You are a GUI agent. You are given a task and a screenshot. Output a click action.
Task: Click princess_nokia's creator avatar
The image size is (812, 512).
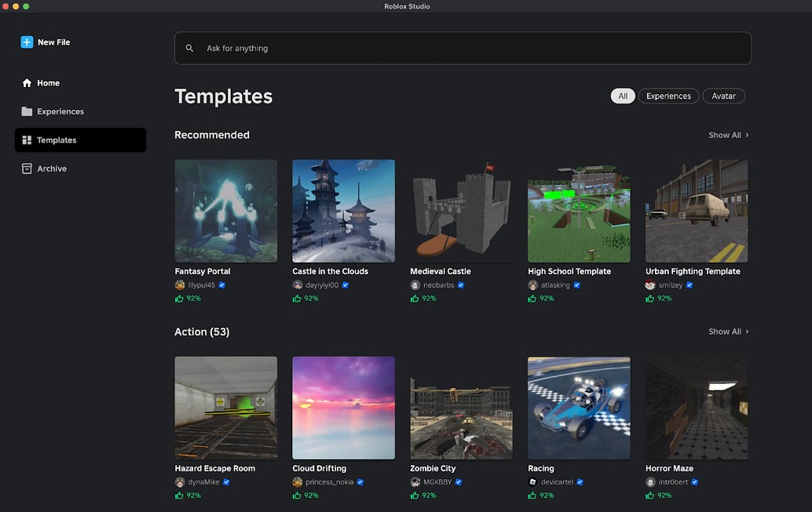(296, 481)
